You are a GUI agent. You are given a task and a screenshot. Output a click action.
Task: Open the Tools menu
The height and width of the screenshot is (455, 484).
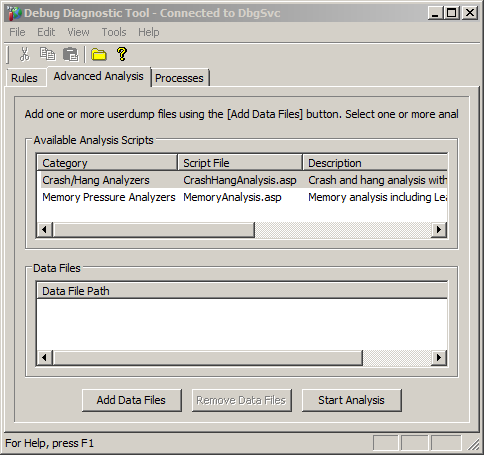click(x=114, y=32)
